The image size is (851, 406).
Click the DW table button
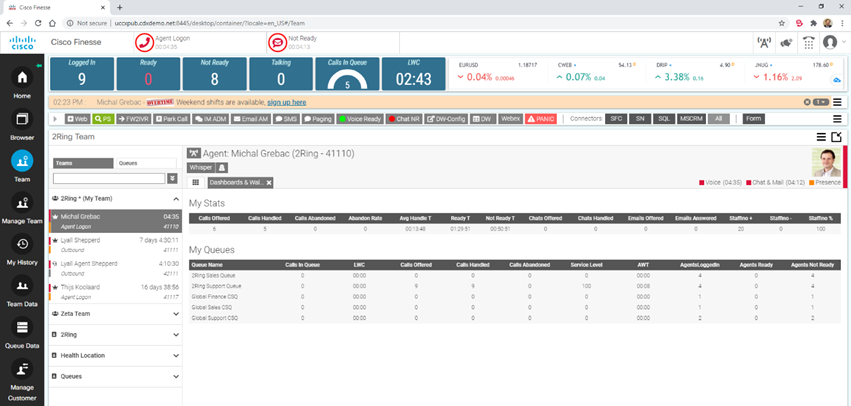[x=482, y=119]
